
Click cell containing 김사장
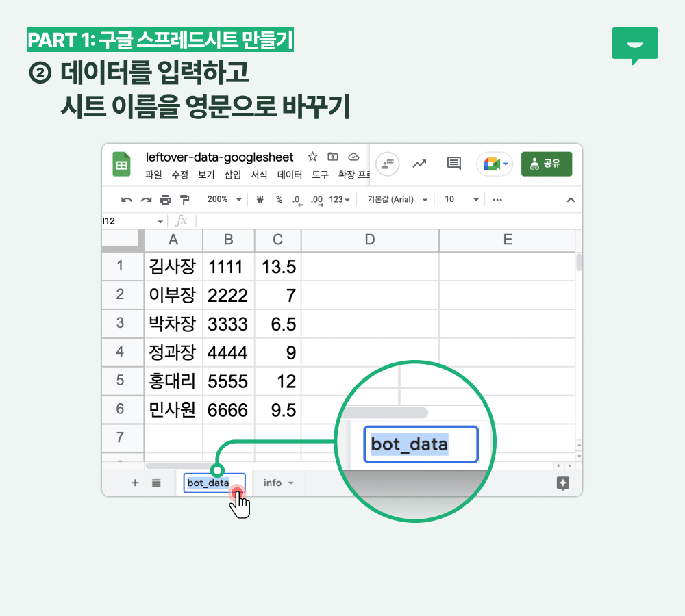[173, 266]
